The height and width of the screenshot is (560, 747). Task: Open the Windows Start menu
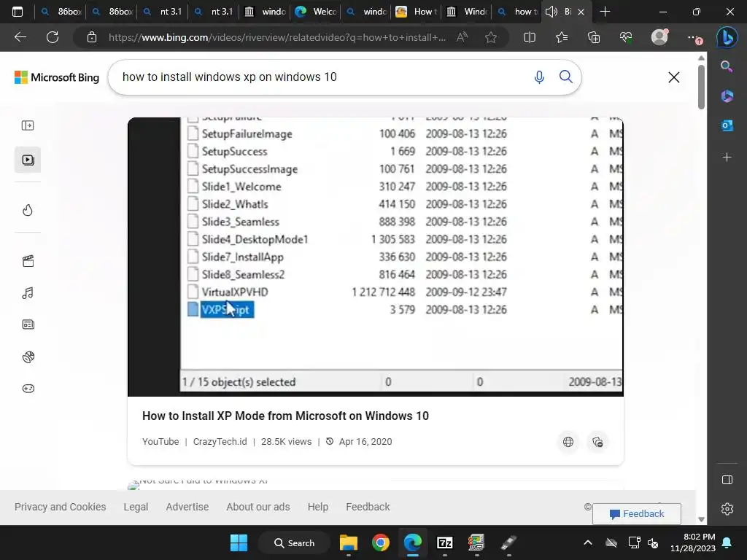[x=239, y=542]
